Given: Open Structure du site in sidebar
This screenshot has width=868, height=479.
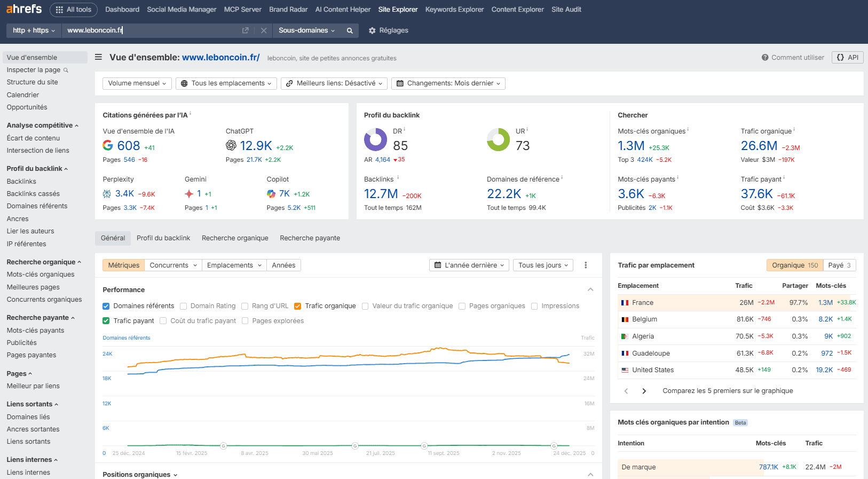Looking at the screenshot, I should (32, 82).
